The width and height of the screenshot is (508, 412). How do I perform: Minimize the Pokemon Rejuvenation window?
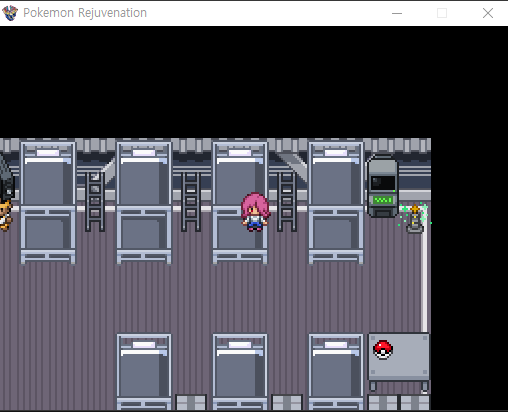pos(397,13)
